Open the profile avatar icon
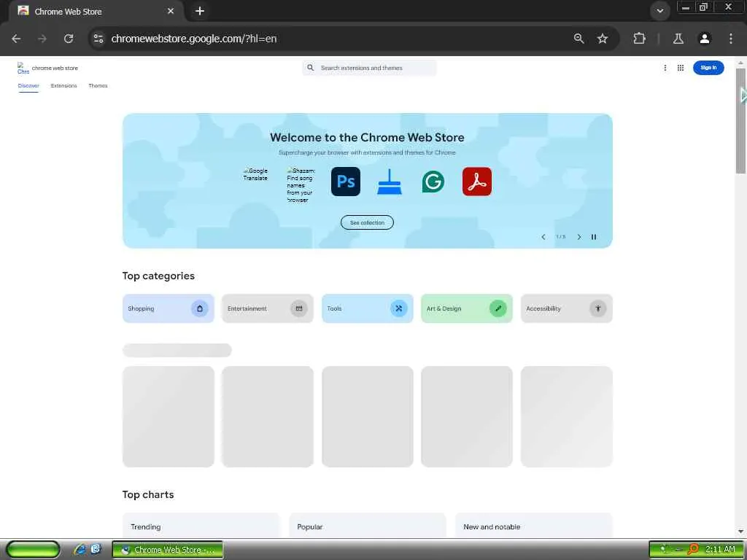The height and width of the screenshot is (560, 747). click(x=705, y=39)
